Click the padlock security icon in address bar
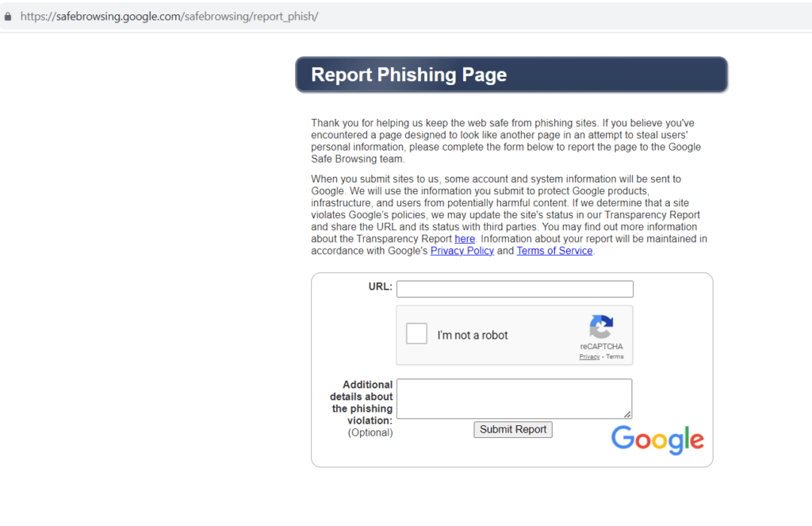Screen dimensions: 812x526 8,15
